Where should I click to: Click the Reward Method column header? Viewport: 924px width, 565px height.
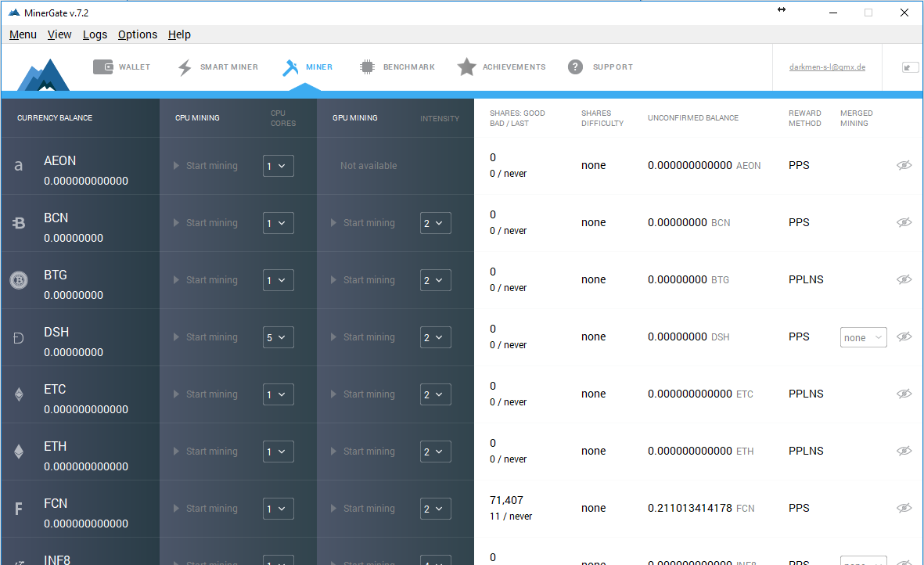pos(805,118)
